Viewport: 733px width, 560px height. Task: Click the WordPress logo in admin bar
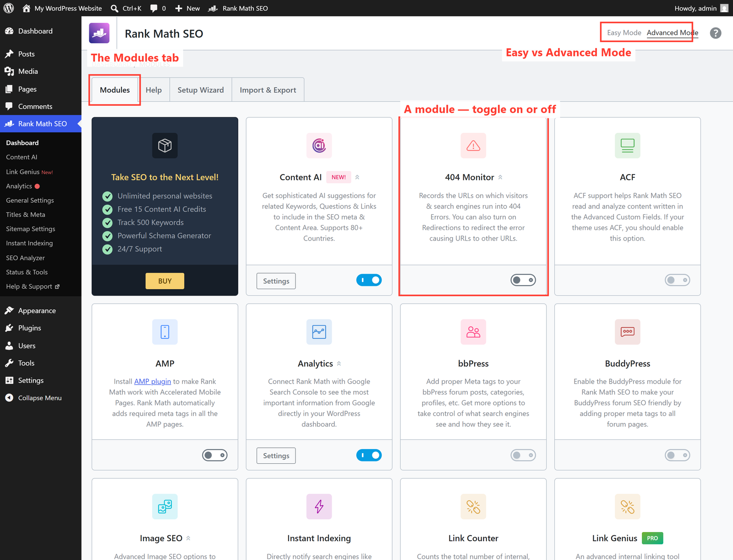click(x=9, y=8)
